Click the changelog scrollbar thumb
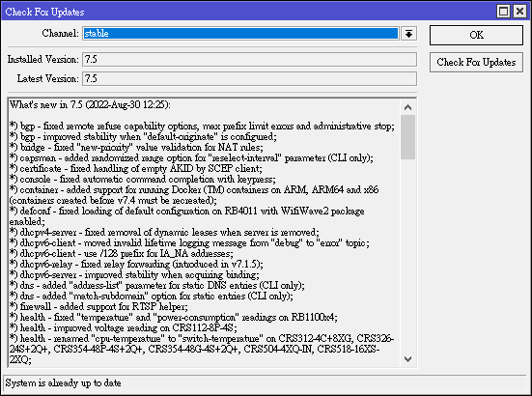This screenshot has height=396, width=532. pyautogui.click(x=407, y=137)
